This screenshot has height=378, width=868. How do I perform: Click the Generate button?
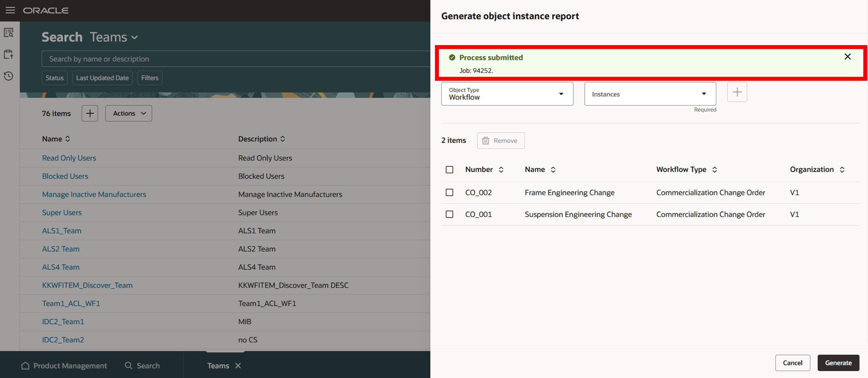point(838,363)
